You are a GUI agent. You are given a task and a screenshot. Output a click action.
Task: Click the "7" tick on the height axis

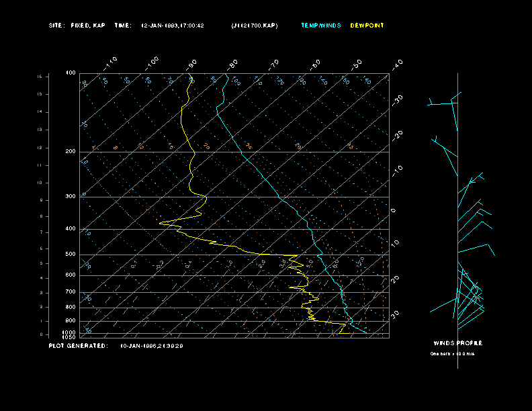tap(42, 232)
